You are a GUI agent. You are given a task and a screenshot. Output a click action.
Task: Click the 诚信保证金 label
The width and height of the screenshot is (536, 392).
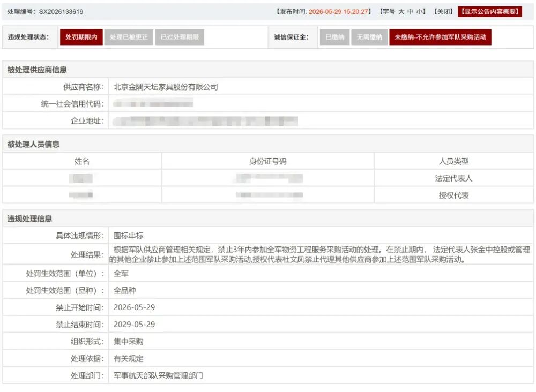click(291, 37)
